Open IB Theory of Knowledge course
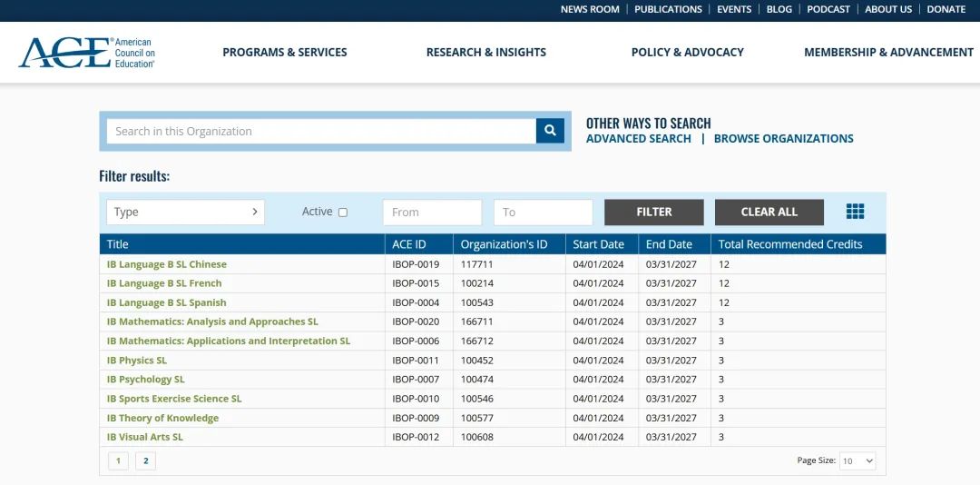Image resolution: width=980 pixels, height=485 pixels. [x=163, y=418]
